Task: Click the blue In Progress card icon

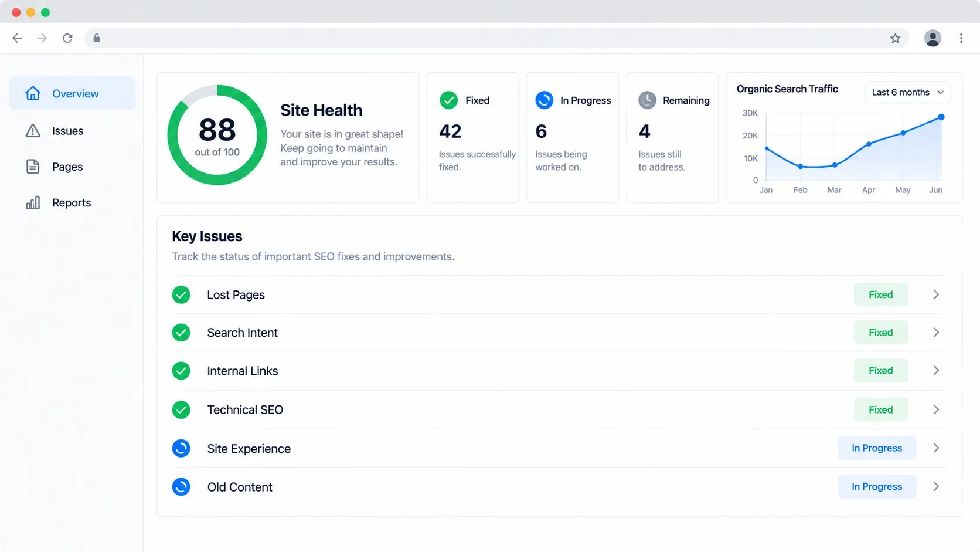Action: 545,100
